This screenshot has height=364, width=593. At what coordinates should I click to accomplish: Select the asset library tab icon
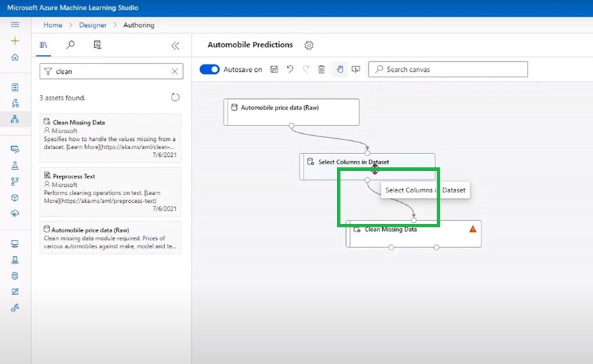pyautogui.click(x=43, y=45)
